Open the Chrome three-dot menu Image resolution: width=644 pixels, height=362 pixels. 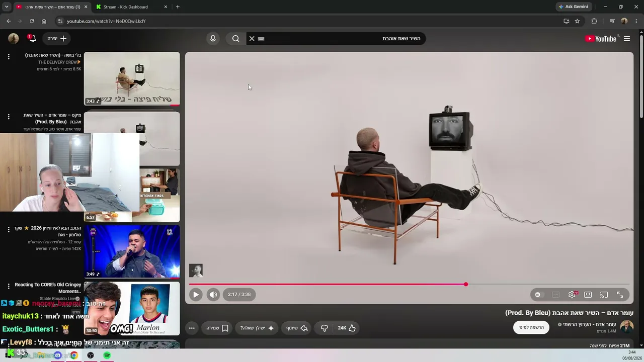pos(636,21)
